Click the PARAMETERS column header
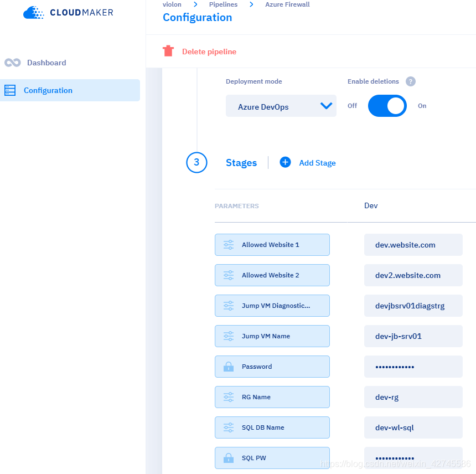 coord(236,206)
